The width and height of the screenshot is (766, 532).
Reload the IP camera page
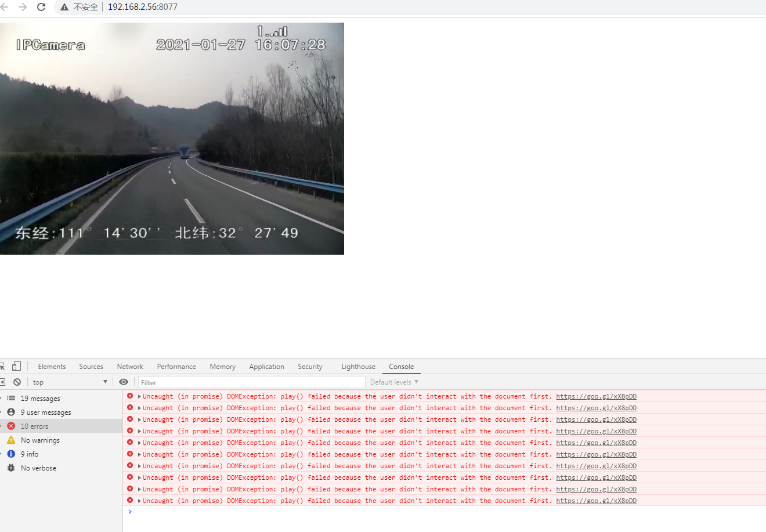(39, 8)
